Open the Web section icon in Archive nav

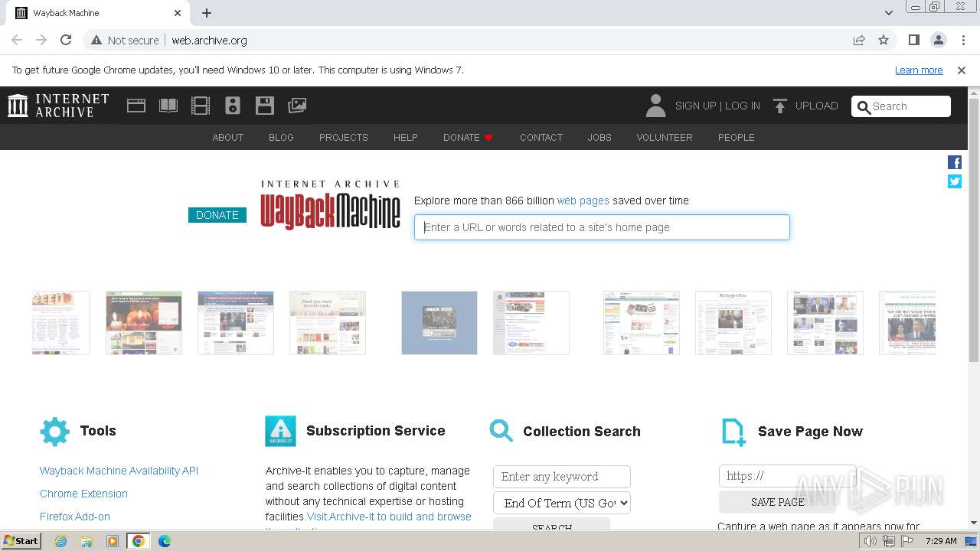(136, 106)
